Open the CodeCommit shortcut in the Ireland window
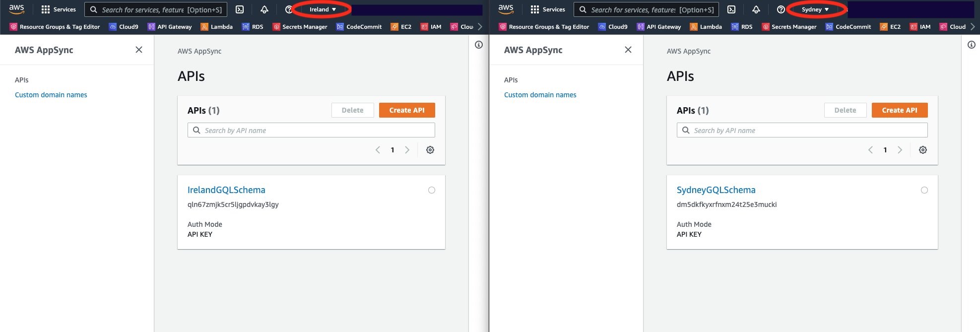The image size is (980, 332). click(x=359, y=27)
